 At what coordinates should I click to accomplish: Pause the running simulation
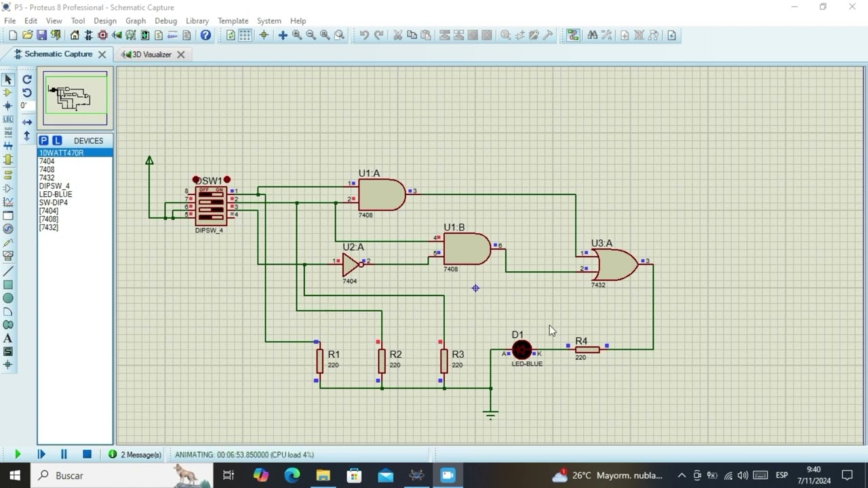pyautogui.click(x=64, y=455)
